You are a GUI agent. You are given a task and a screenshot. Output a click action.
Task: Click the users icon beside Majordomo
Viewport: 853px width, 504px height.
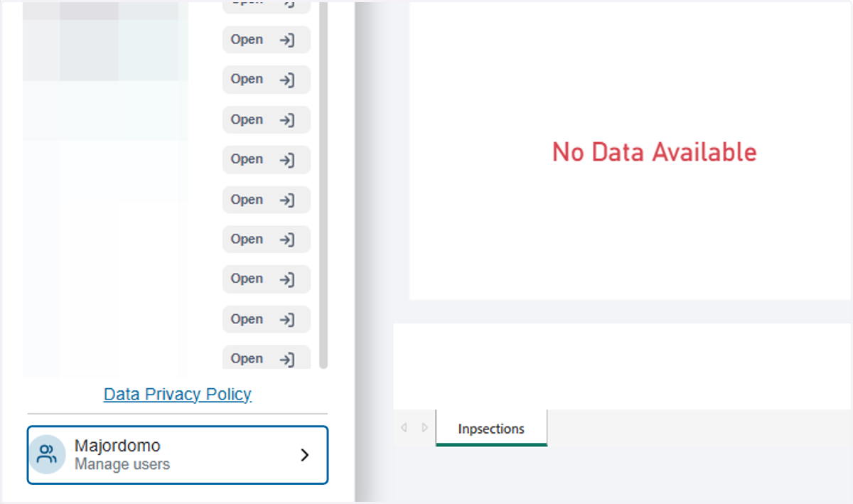coord(48,455)
